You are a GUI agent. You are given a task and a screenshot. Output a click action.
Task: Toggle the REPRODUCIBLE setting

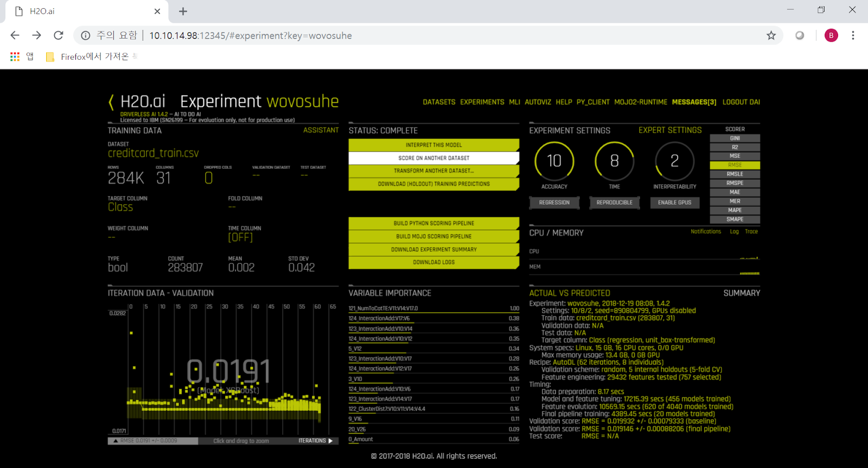coord(614,203)
